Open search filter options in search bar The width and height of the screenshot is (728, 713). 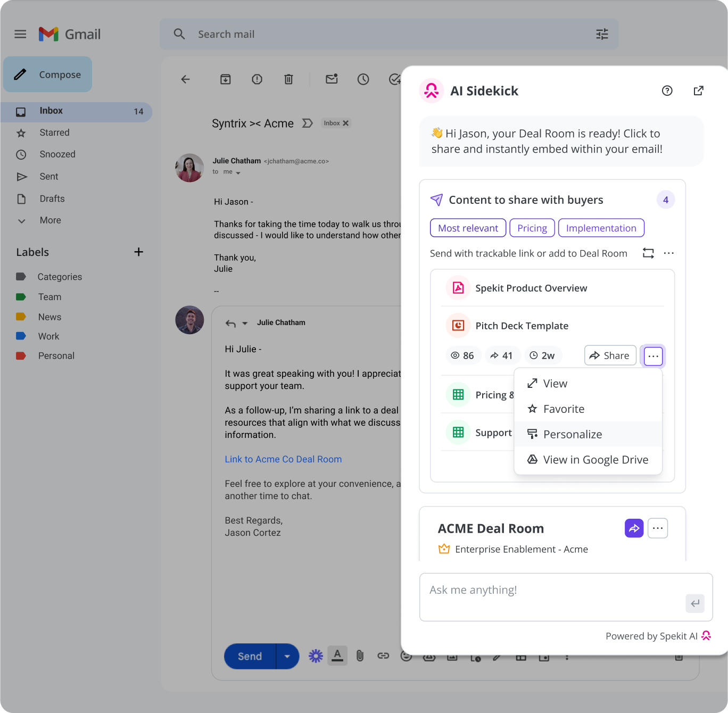[602, 34]
